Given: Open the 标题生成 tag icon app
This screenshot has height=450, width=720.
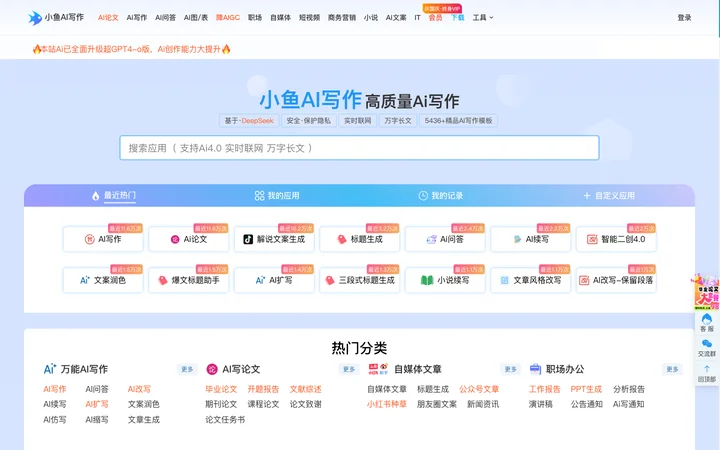Looking at the screenshot, I should coord(360,239).
